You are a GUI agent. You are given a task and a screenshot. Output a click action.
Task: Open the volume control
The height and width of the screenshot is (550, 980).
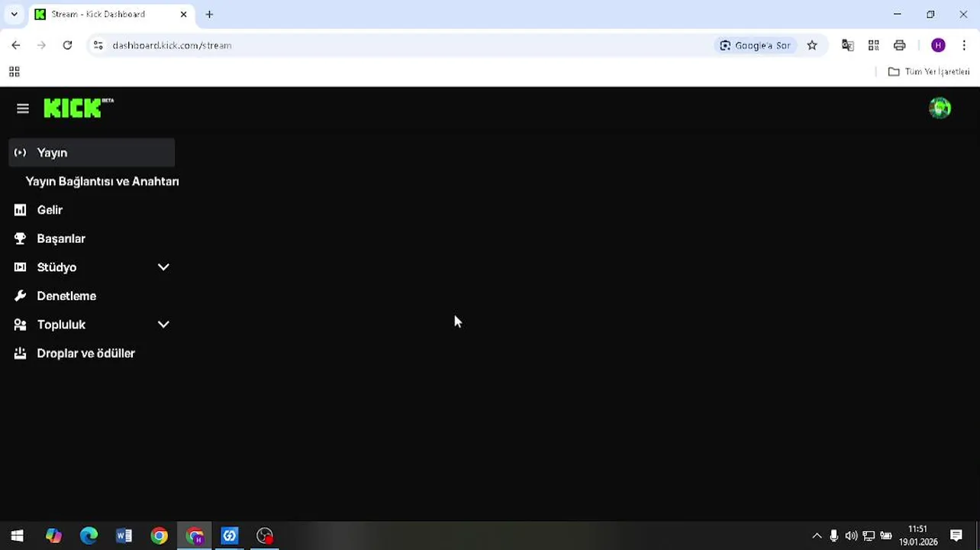(851, 535)
